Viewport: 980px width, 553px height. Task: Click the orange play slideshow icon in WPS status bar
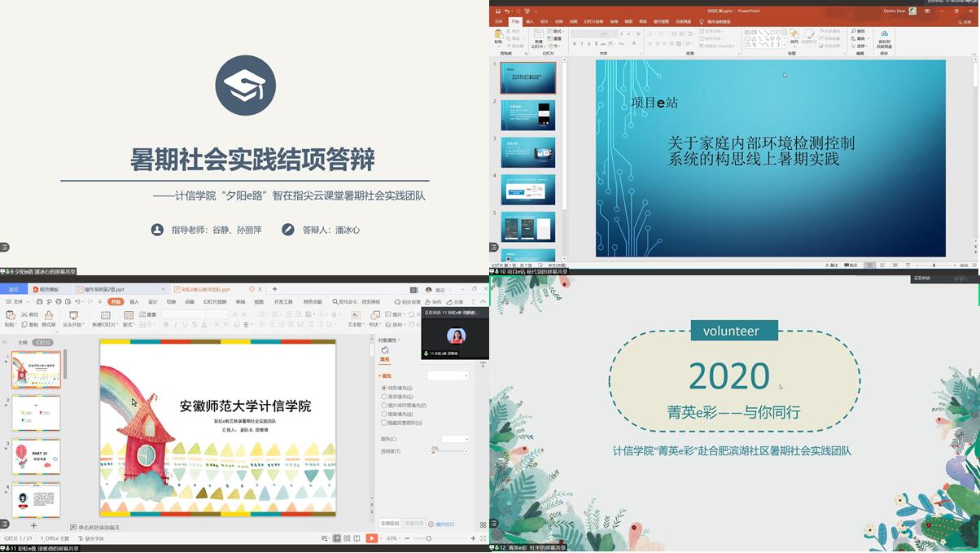click(371, 538)
